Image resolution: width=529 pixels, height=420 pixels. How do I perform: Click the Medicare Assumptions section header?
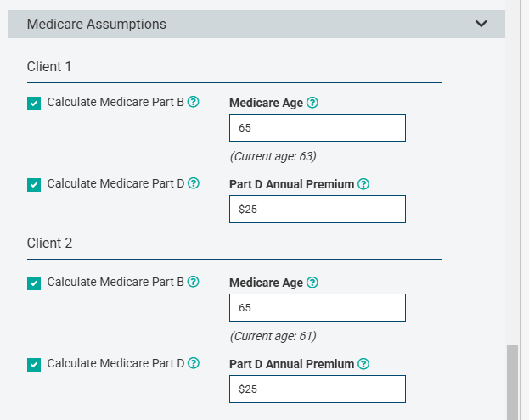(x=256, y=24)
